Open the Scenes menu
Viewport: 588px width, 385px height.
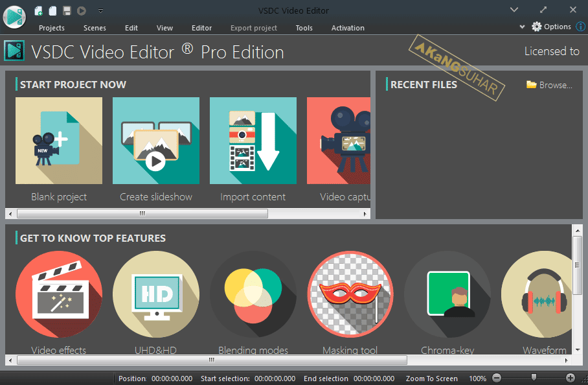pyautogui.click(x=95, y=28)
